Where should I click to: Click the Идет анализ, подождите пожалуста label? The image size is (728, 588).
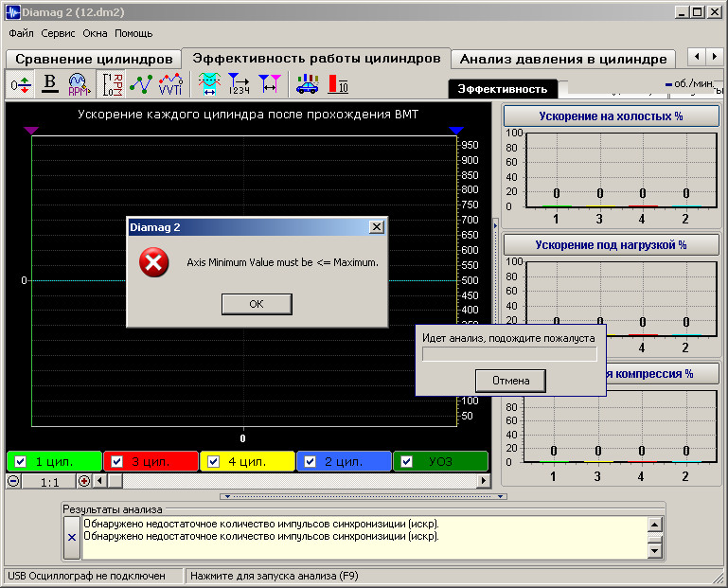pyautogui.click(x=508, y=338)
